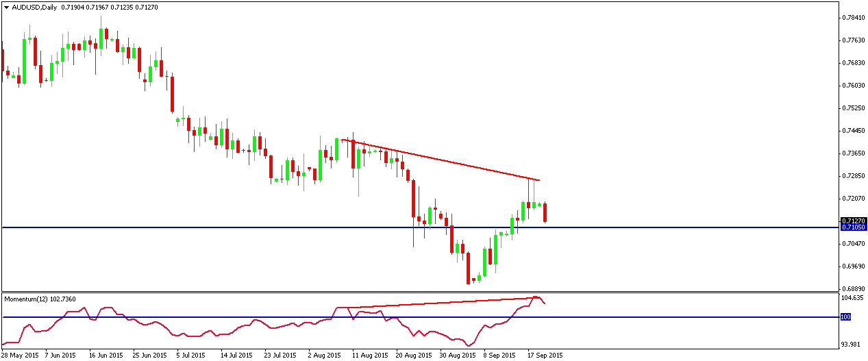Click the 93.981 value on the Momentum scale

pos(854,345)
